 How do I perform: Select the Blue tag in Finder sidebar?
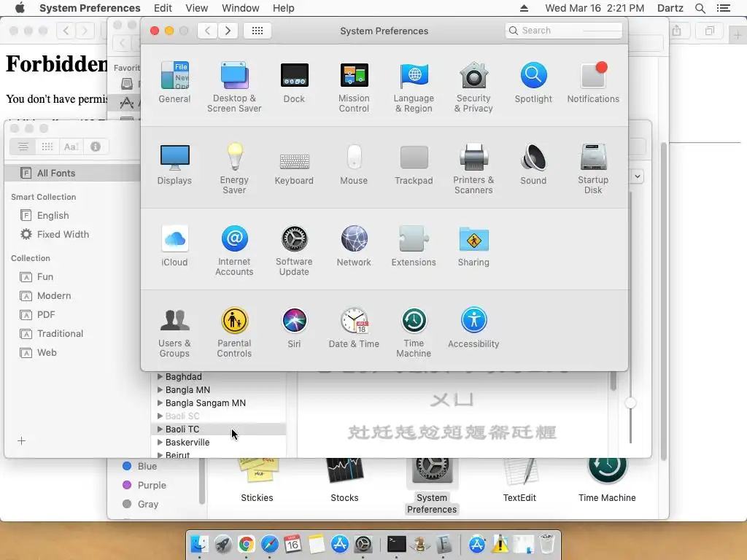[140, 466]
